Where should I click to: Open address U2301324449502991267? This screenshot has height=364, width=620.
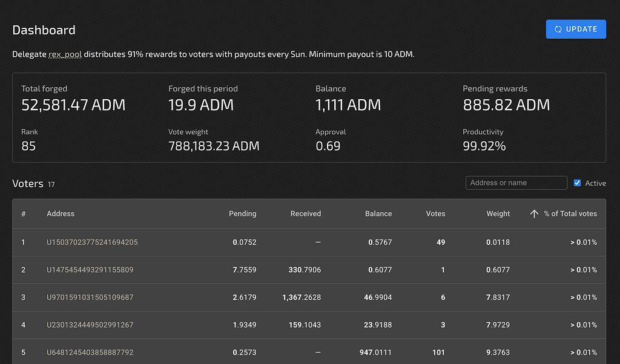point(90,325)
